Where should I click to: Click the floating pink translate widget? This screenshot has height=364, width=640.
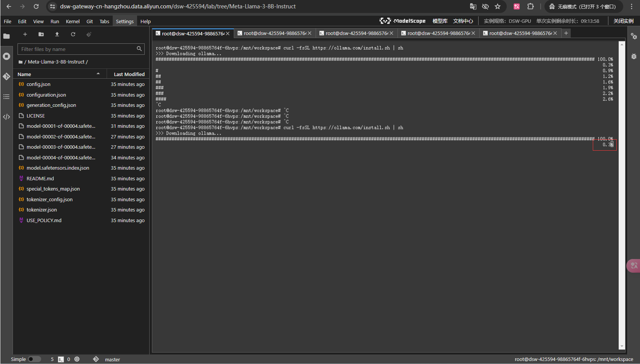[634, 265]
